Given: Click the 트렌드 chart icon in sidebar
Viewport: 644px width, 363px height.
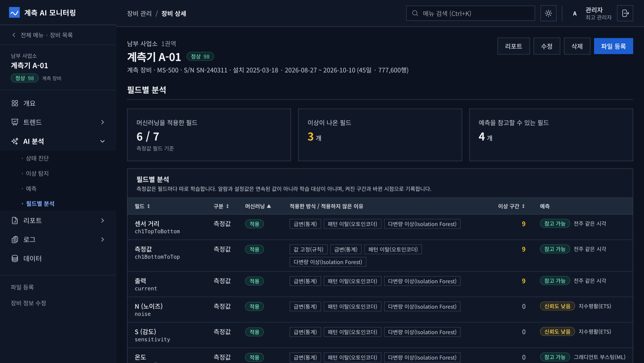Looking at the screenshot, I should (x=15, y=122).
